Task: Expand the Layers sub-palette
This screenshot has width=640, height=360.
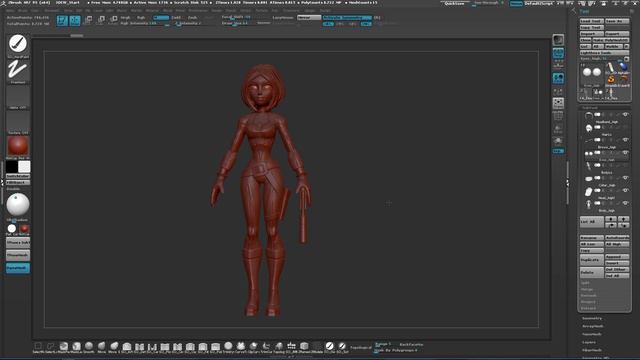Action: click(589, 342)
